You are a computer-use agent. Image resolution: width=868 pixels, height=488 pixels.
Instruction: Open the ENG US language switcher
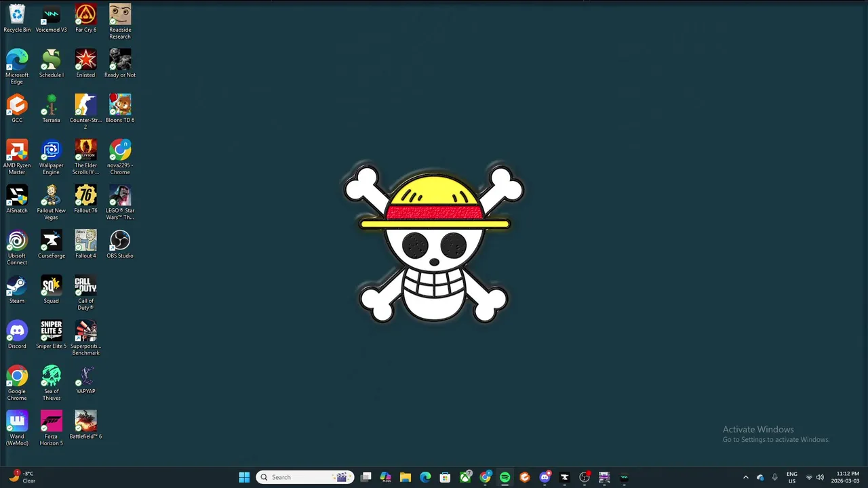click(x=791, y=477)
